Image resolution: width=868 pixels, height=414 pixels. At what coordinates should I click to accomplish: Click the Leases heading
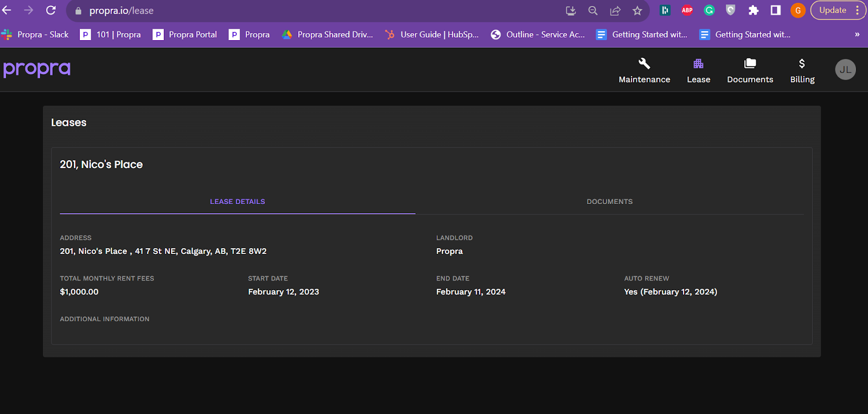click(69, 123)
